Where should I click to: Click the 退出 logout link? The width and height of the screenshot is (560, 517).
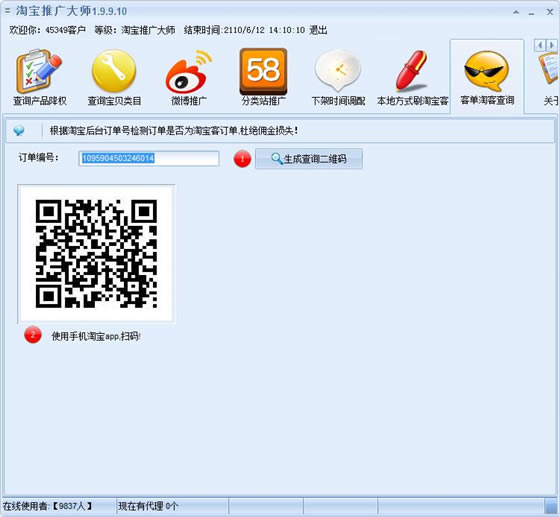[318, 30]
